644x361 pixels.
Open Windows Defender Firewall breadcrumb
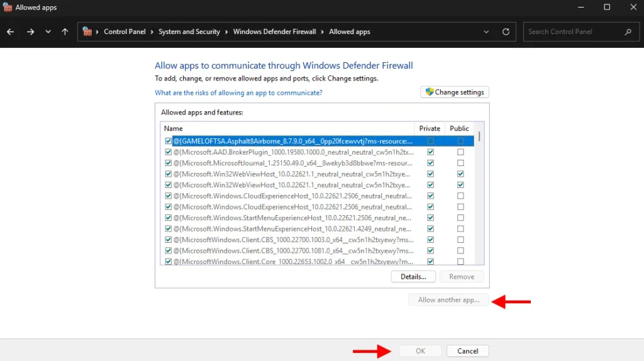coord(274,31)
